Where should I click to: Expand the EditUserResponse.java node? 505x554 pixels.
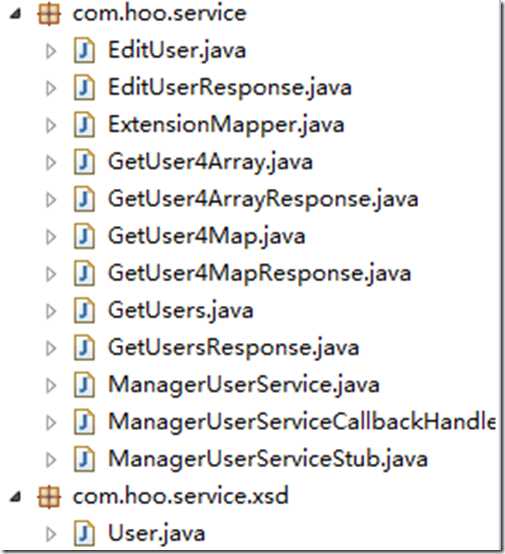51,88
